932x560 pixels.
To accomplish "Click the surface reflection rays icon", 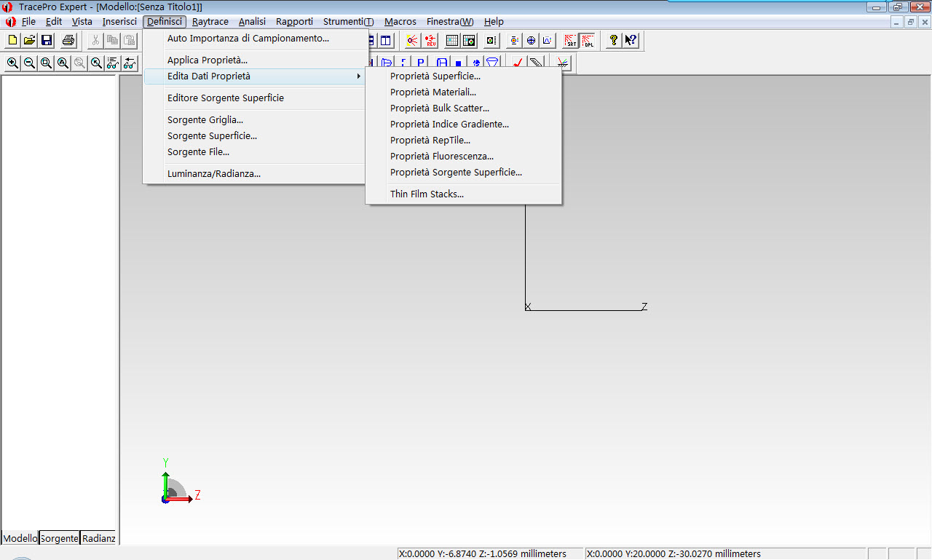I will (x=562, y=63).
